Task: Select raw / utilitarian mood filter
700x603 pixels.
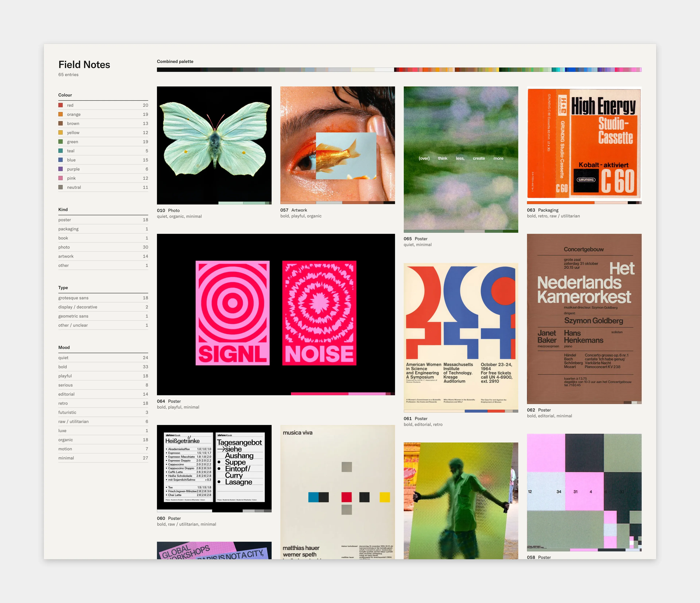Action: 103,422
